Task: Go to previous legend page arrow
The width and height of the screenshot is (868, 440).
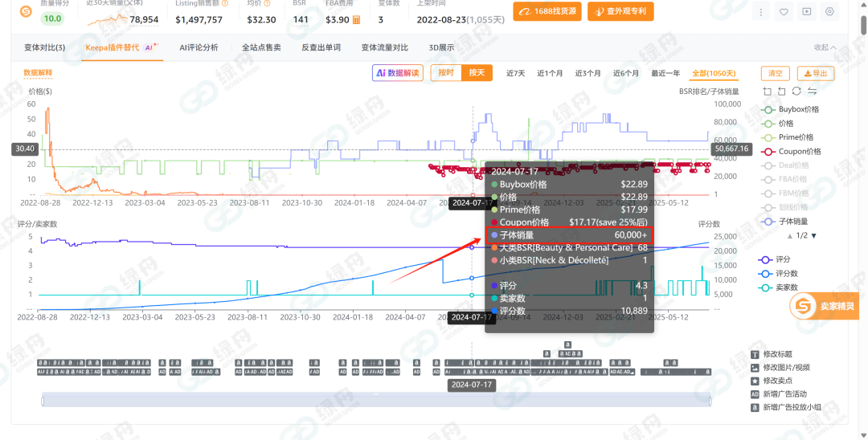Action: click(x=790, y=235)
